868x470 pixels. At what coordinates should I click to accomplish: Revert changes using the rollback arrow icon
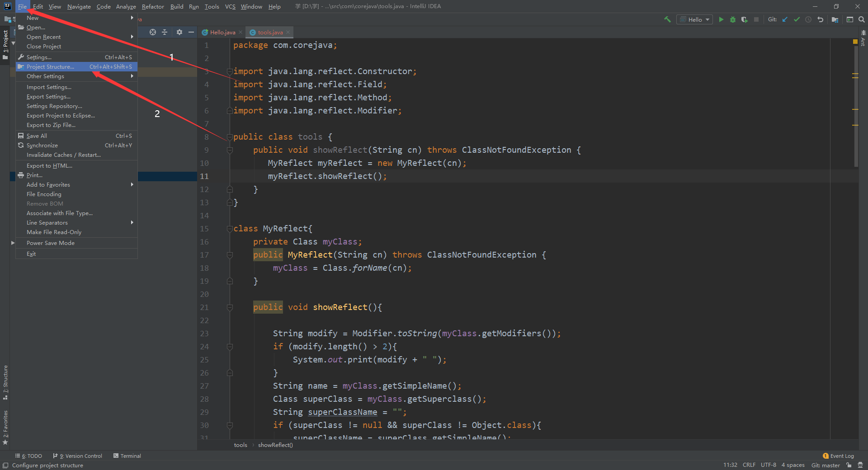pyautogui.click(x=821, y=19)
